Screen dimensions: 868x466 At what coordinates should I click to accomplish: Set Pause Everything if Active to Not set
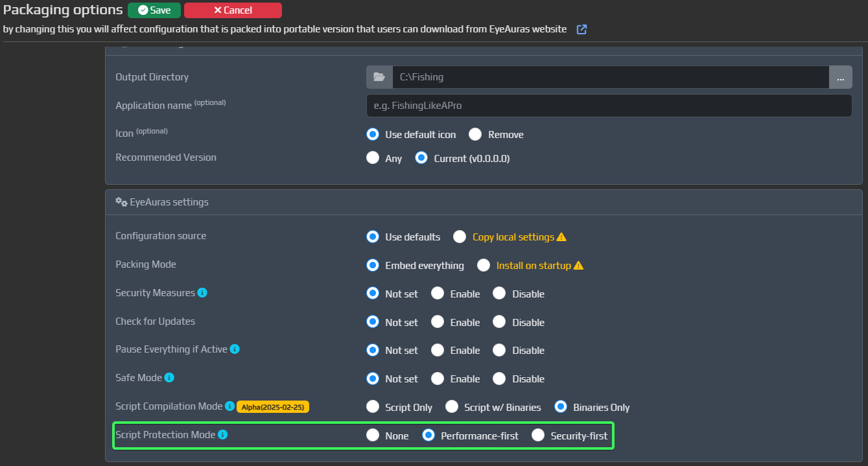click(x=373, y=350)
